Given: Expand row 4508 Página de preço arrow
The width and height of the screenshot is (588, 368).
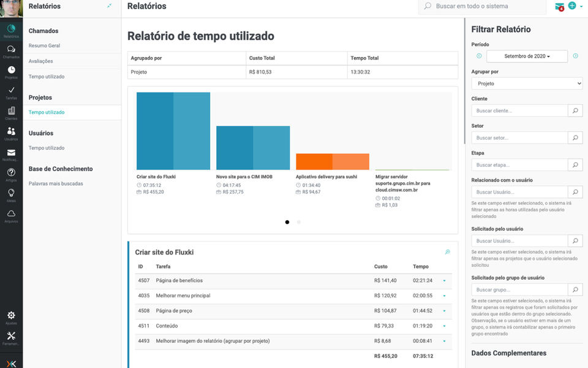Looking at the screenshot, I should click(x=445, y=311).
